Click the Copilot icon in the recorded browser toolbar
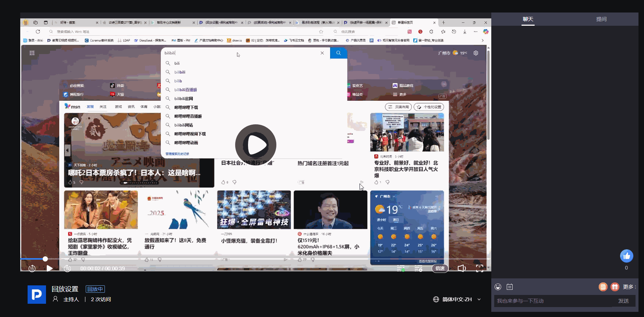The image size is (644, 317). click(486, 32)
